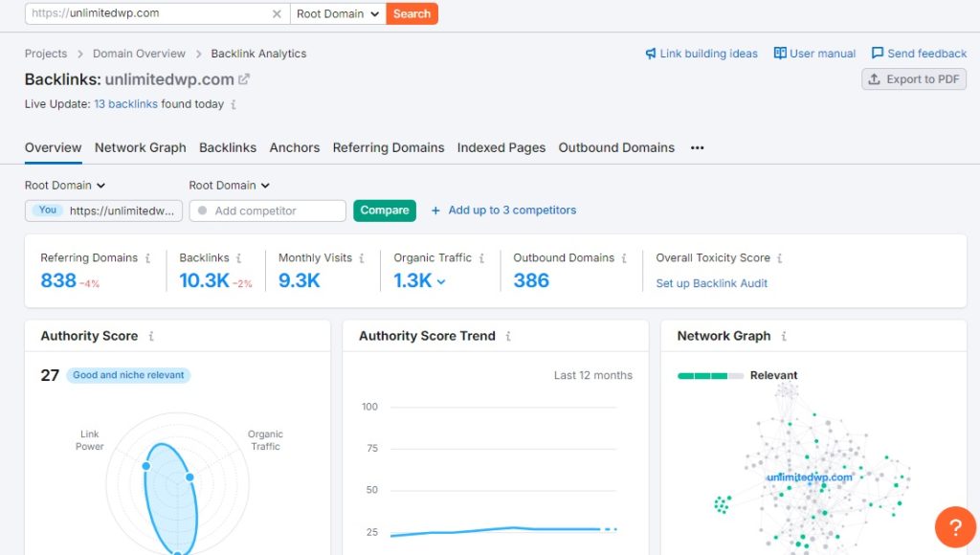
Task: Click info icon next to Backlinks metric
Action: 238,258
